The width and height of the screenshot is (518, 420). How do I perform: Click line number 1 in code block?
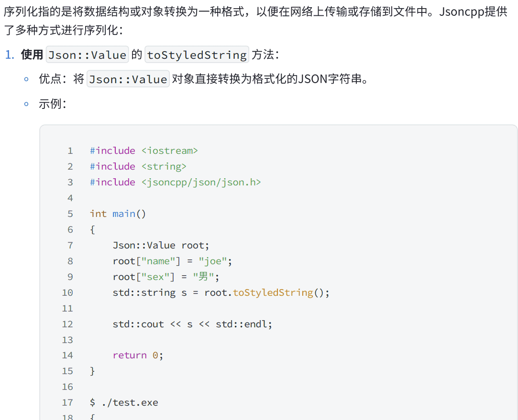pyautogui.click(x=70, y=151)
